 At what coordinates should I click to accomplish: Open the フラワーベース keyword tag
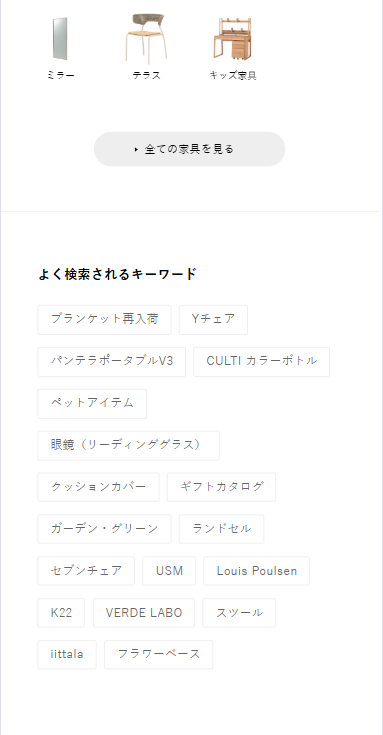point(158,655)
